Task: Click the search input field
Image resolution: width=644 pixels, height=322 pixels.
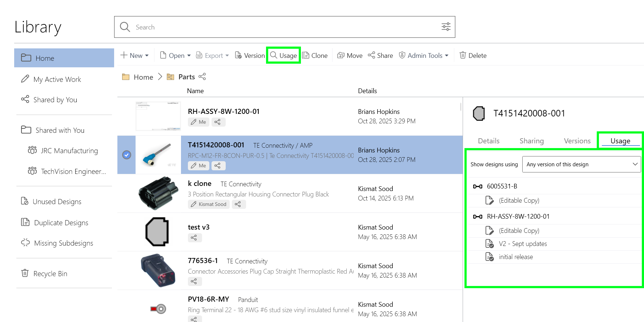Action: (285, 27)
